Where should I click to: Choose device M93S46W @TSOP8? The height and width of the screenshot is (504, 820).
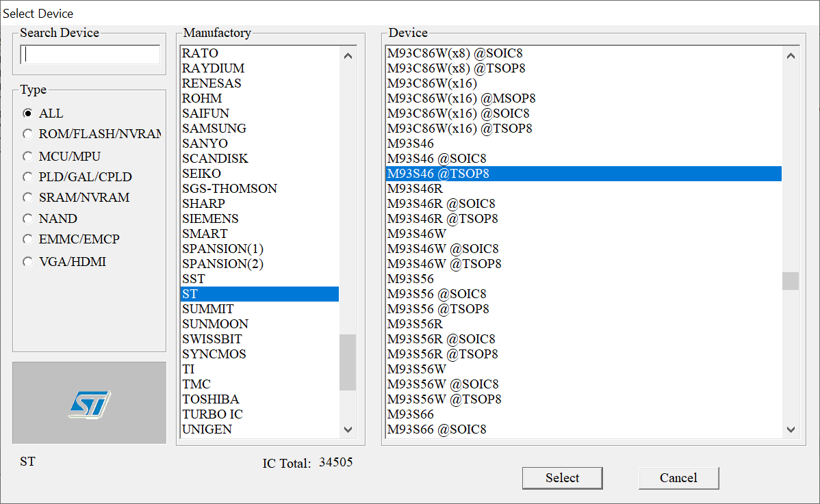point(444,264)
